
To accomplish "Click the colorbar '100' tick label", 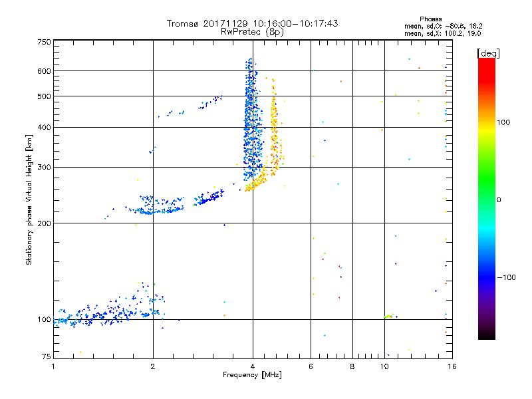I will 503,122.
